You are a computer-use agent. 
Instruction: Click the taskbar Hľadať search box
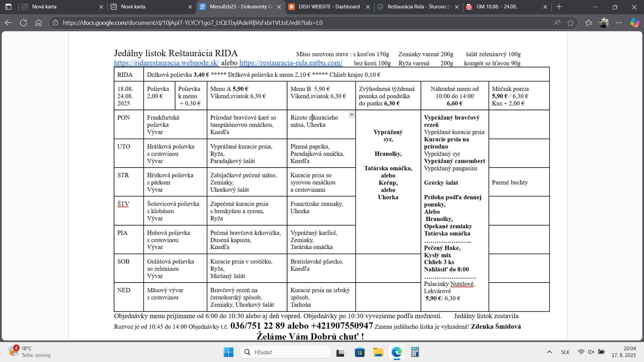coord(285,352)
